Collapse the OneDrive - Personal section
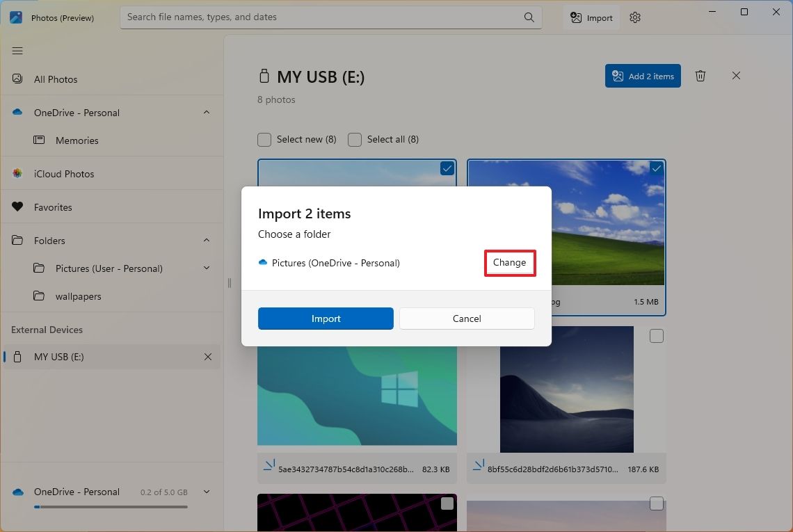This screenshot has height=532, width=793. coord(207,112)
